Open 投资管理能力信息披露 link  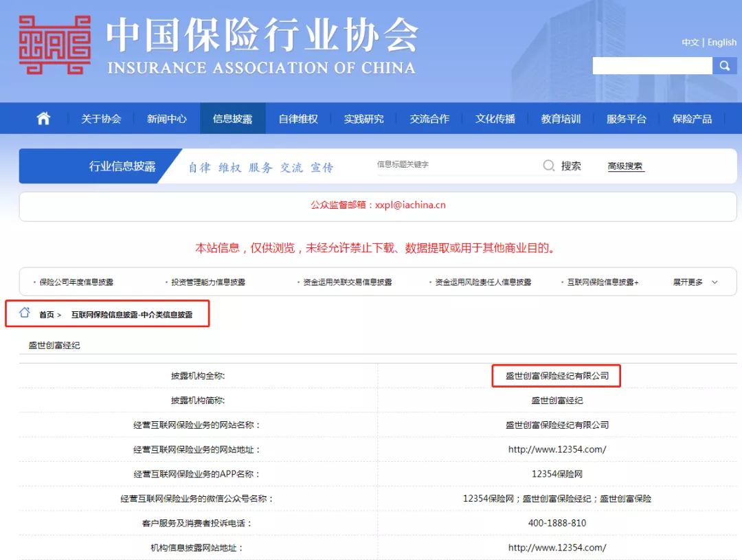pos(208,282)
